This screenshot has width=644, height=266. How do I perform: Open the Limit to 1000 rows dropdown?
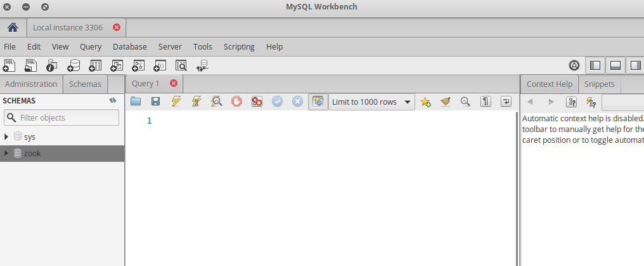(371, 102)
